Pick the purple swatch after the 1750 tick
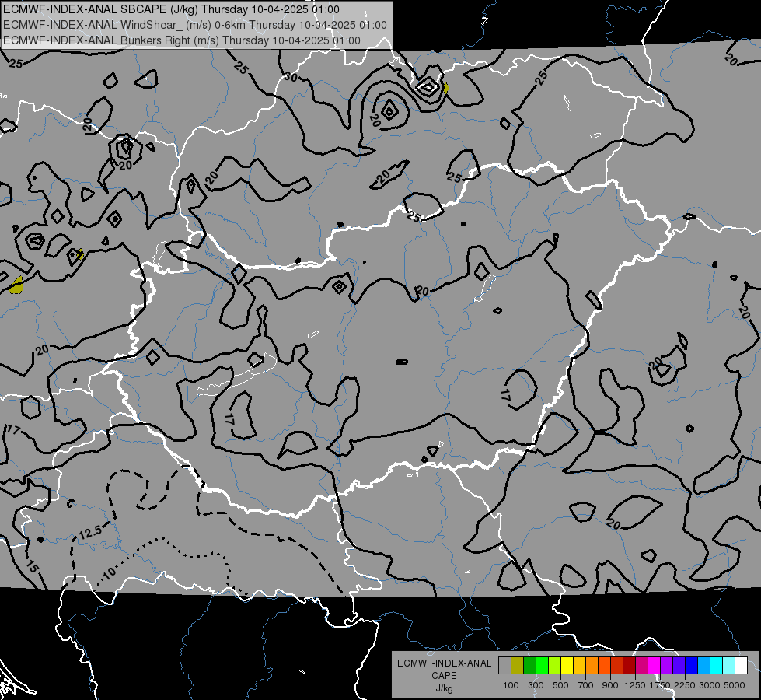The width and height of the screenshot is (761, 700). pyautogui.click(x=666, y=665)
